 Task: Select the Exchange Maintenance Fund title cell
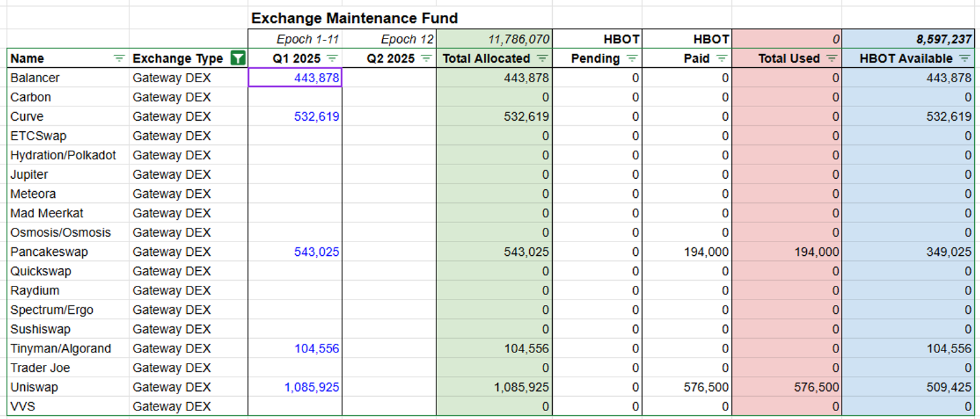coord(355,18)
